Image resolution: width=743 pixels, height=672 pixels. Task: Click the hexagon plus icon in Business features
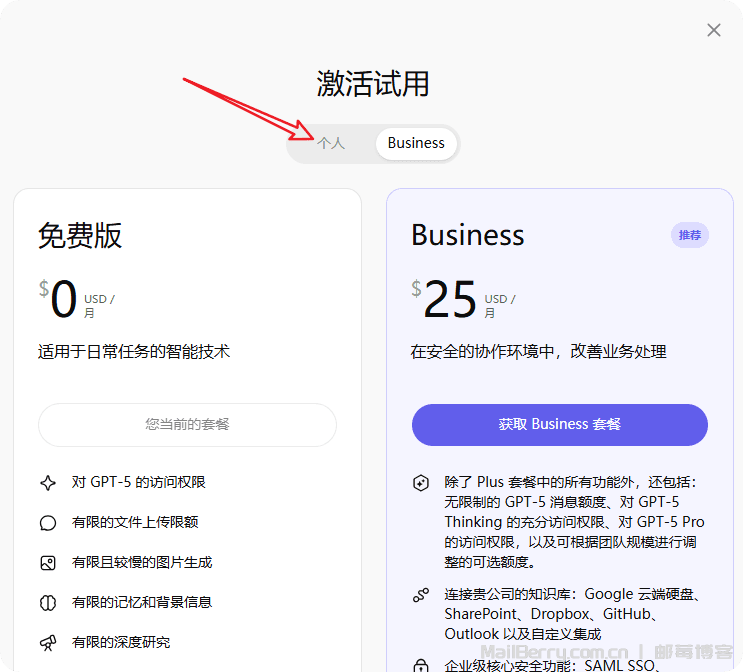pyautogui.click(x=421, y=483)
